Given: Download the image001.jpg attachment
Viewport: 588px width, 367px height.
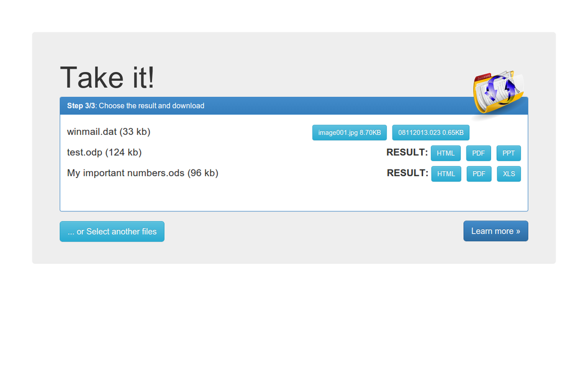Looking at the screenshot, I should (349, 133).
